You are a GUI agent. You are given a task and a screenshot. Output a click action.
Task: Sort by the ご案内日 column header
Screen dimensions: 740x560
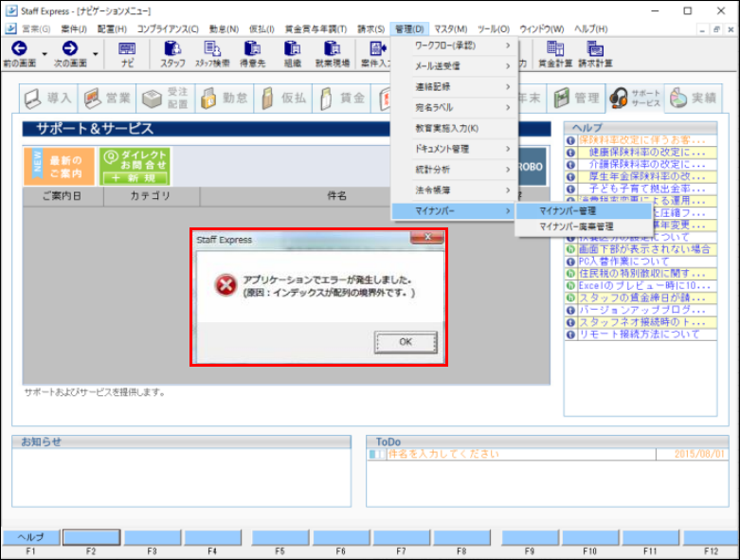pos(63,196)
